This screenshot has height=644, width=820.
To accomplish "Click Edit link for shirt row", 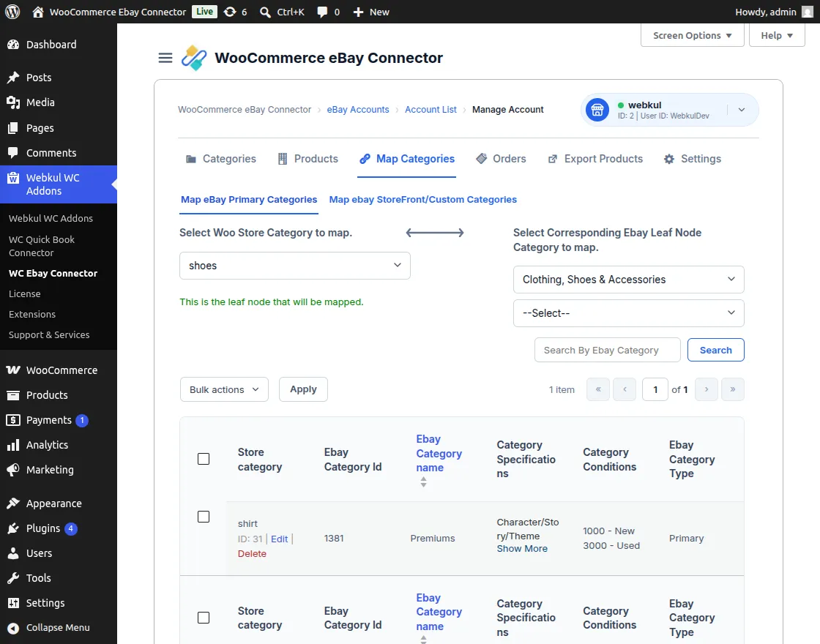I will coord(279,539).
